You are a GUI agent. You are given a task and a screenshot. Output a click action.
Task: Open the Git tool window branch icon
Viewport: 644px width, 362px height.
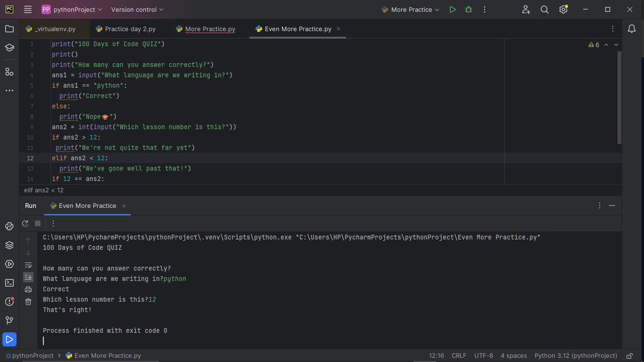point(9,320)
